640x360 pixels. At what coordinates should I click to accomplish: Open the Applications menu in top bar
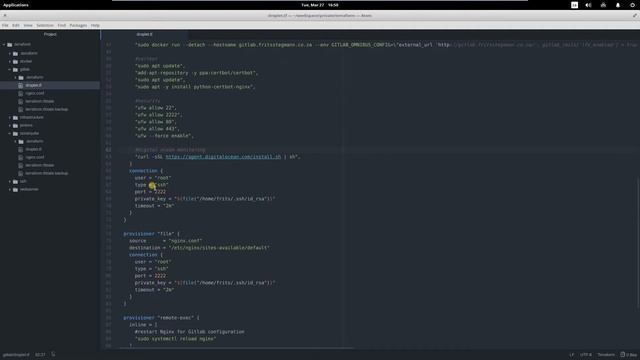pos(16,5)
